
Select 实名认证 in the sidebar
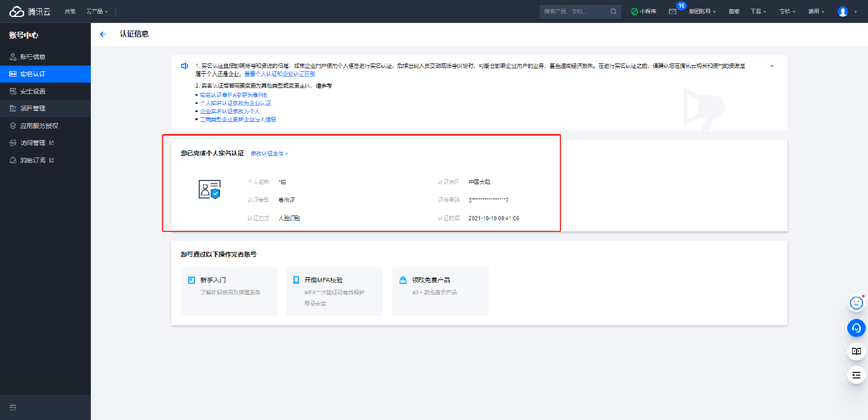coord(45,74)
